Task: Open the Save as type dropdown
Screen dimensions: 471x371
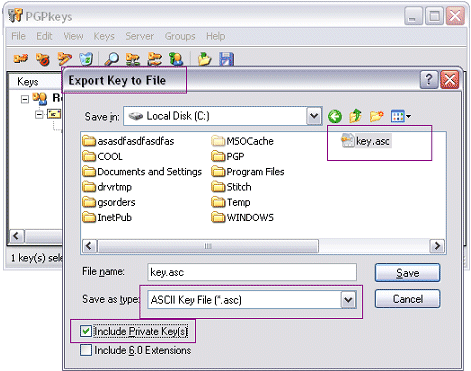Action: click(348, 300)
